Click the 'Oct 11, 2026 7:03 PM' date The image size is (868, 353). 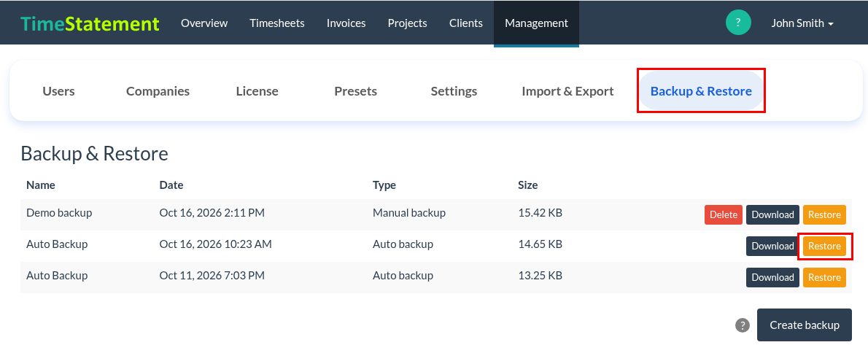click(x=212, y=275)
